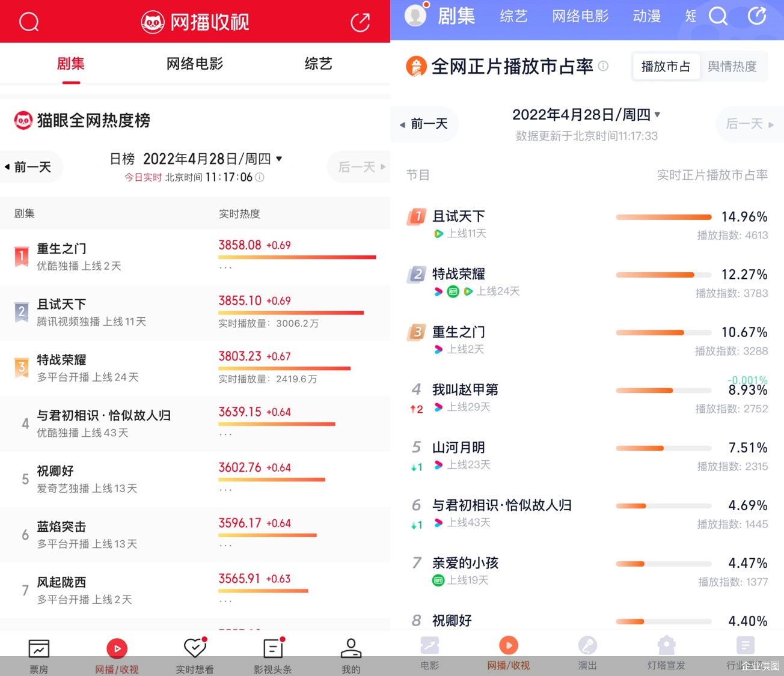Switch the toggle to 舆情热度
784x676 pixels.
[733, 66]
